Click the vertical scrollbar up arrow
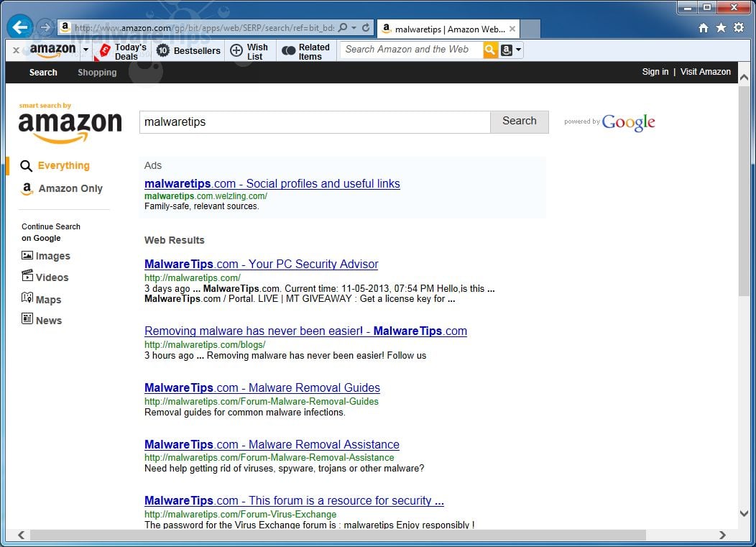The width and height of the screenshot is (756, 547). click(x=744, y=77)
